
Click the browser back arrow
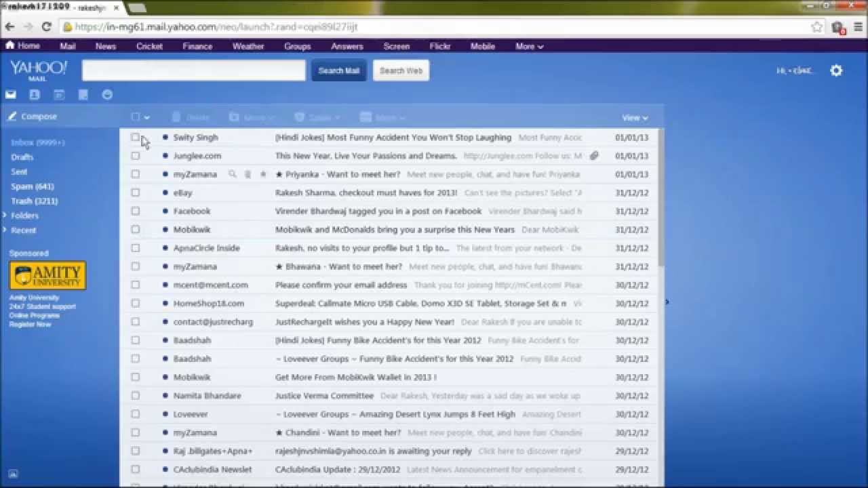pyautogui.click(x=9, y=27)
